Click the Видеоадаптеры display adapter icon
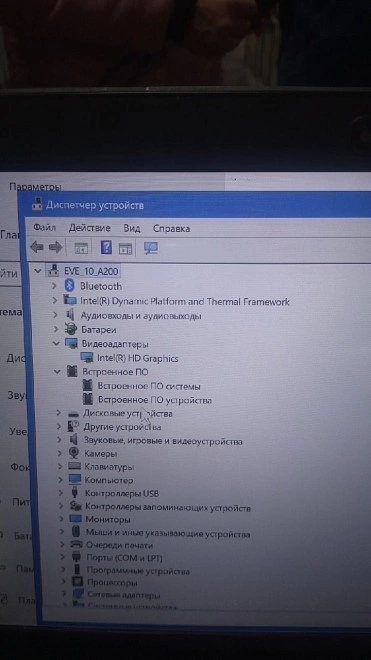371x660 pixels. click(x=72, y=343)
